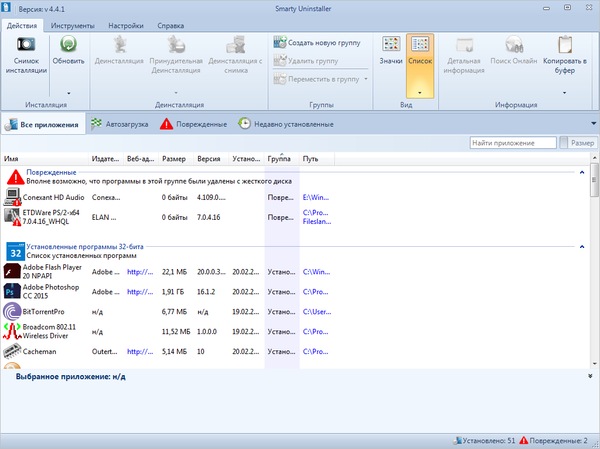
Task: Click the Обновить refresh icon
Action: (69, 45)
